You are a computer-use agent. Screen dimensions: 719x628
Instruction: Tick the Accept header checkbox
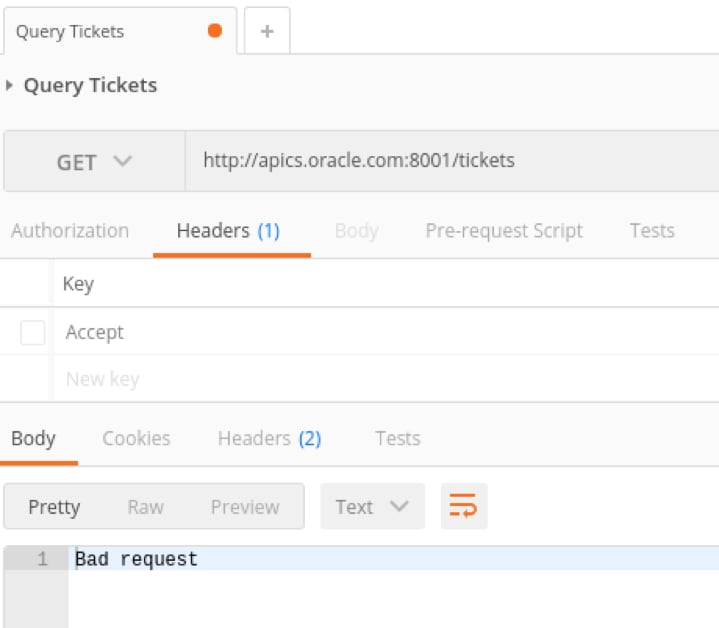pyautogui.click(x=33, y=332)
